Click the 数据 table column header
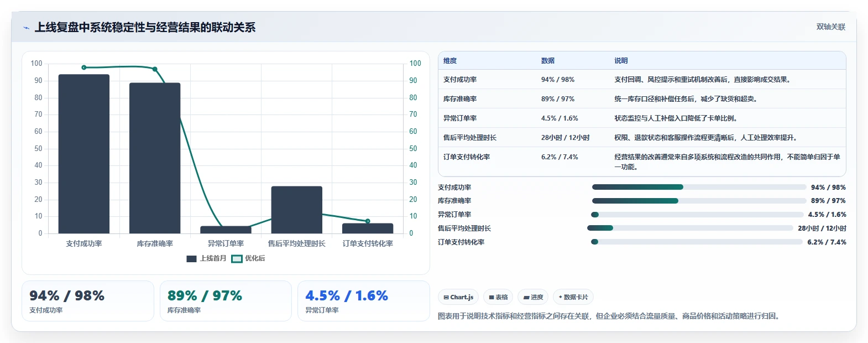Screen dimensions: 868x343 pyautogui.click(x=548, y=61)
